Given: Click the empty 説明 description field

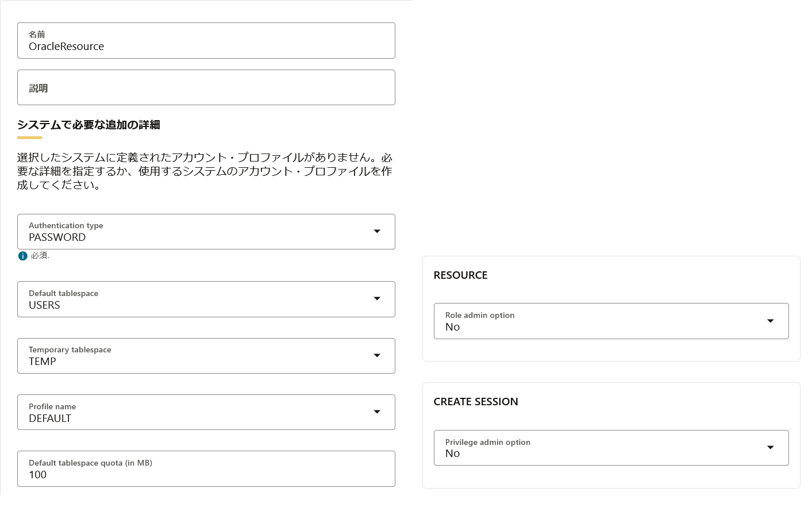Looking at the screenshot, I should click(206, 87).
